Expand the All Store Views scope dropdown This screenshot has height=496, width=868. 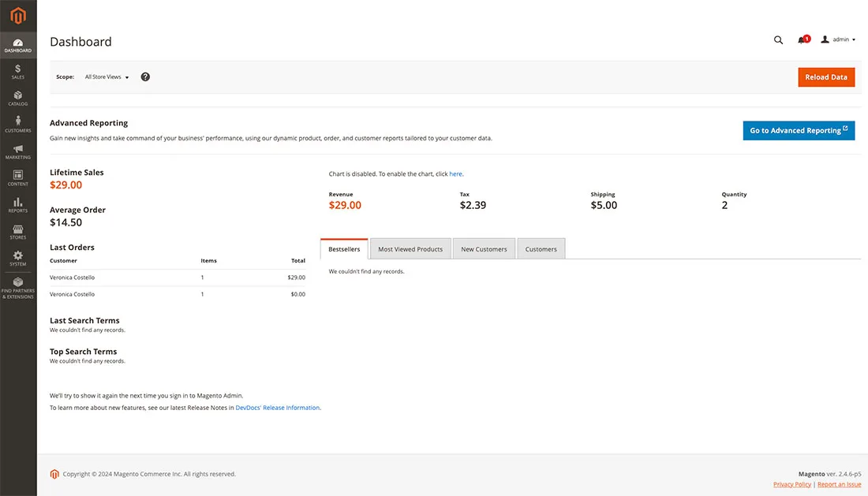pyautogui.click(x=107, y=76)
